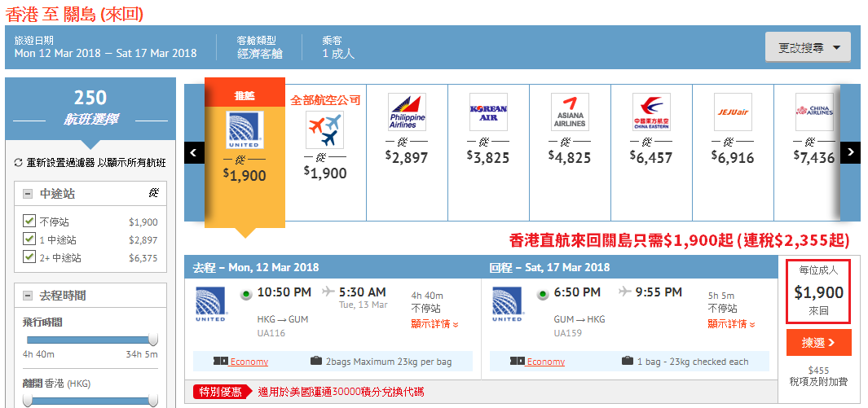Click the 250 航班選擇 results count
Viewport: 868px width, 408px height.
pos(90,108)
